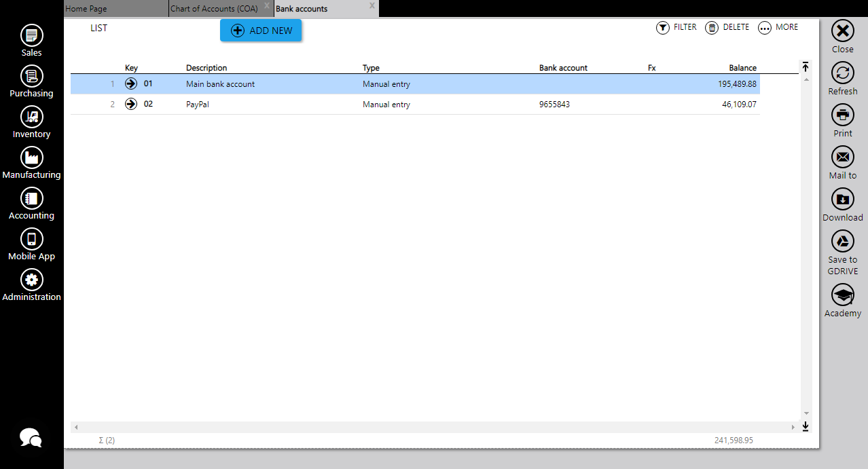Click the LIST label
This screenshot has width=868, height=469.
99,28
